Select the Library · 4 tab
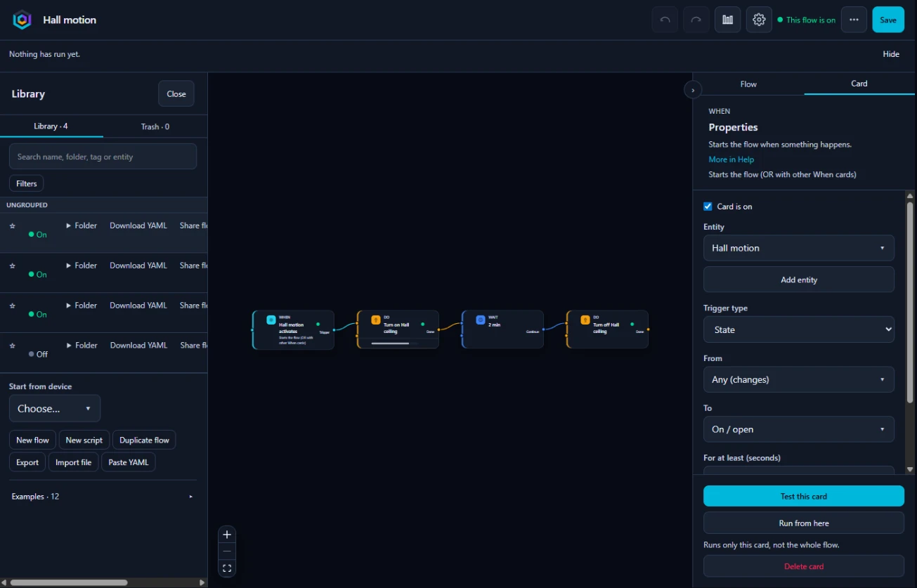 [51, 126]
